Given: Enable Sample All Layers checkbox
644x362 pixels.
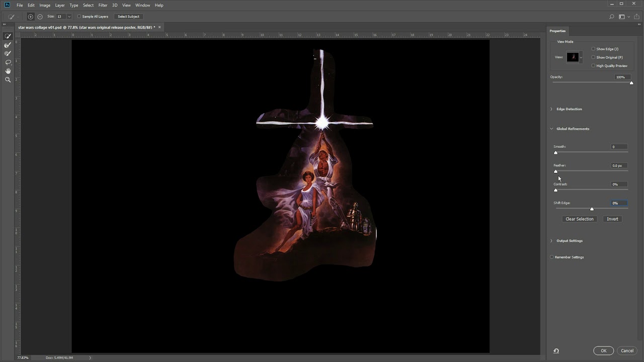Looking at the screenshot, I should coord(79,17).
